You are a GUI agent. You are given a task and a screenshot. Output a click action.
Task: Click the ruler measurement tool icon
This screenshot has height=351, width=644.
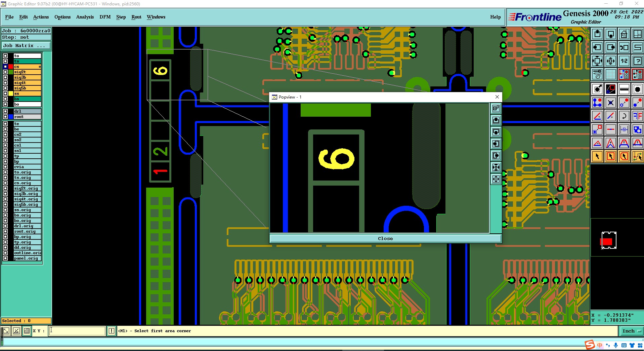pyautogui.click(x=624, y=89)
